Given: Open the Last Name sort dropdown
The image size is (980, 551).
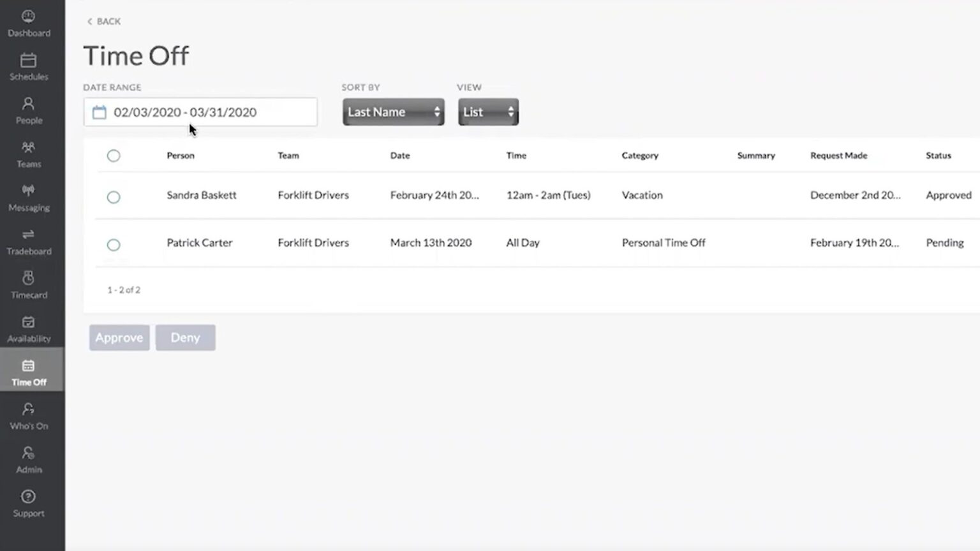Looking at the screenshot, I should pyautogui.click(x=393, y=112).
